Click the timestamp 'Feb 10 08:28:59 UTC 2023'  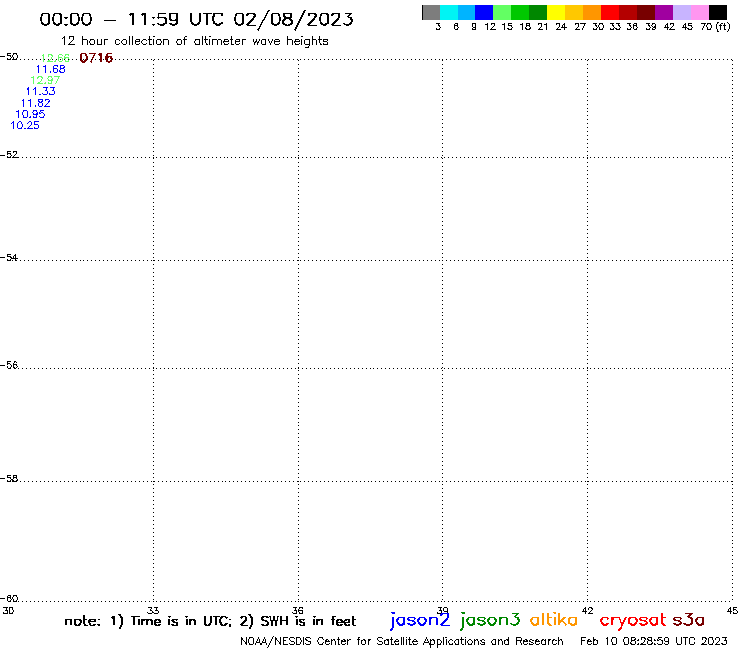(654, 641)
